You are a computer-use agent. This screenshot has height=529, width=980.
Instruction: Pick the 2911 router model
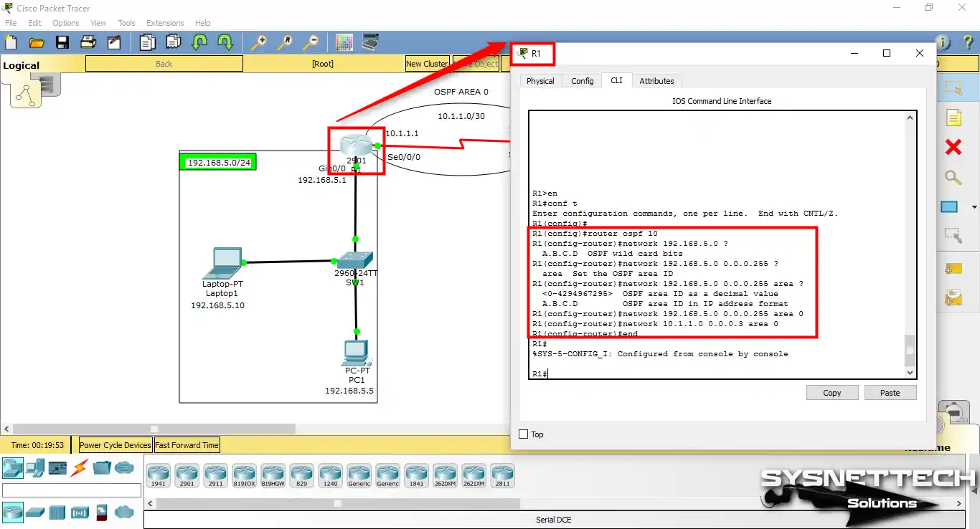(215, 476)
